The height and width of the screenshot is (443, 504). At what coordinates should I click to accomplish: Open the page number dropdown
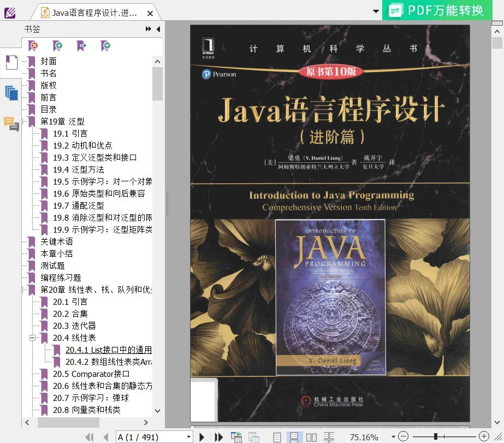pyautogui.click(x=188, y=437)
